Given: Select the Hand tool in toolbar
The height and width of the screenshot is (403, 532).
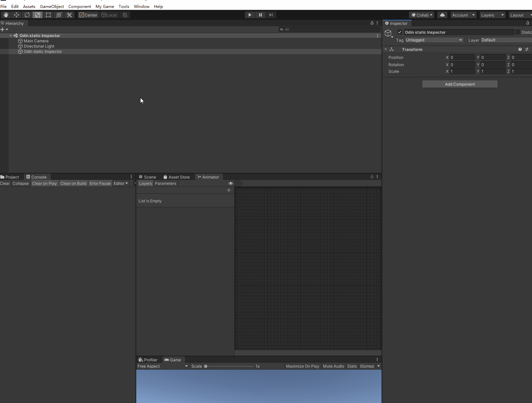Looking at the screenshot, I should coord(6,15).
